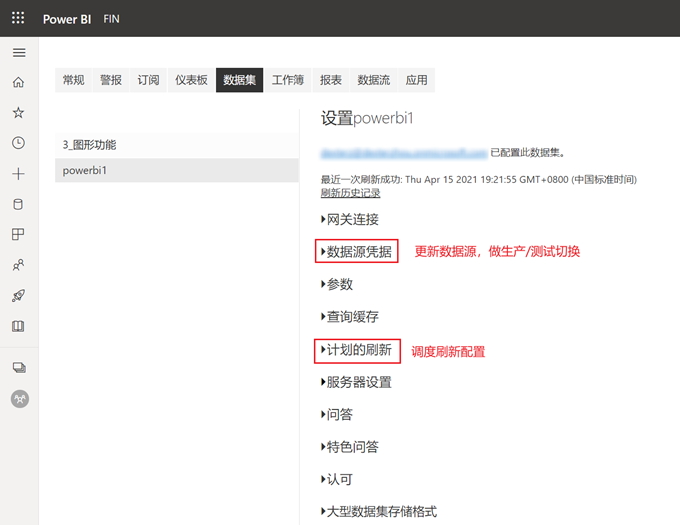Click the 设置powerbi1 heading text

coord(367,118)
